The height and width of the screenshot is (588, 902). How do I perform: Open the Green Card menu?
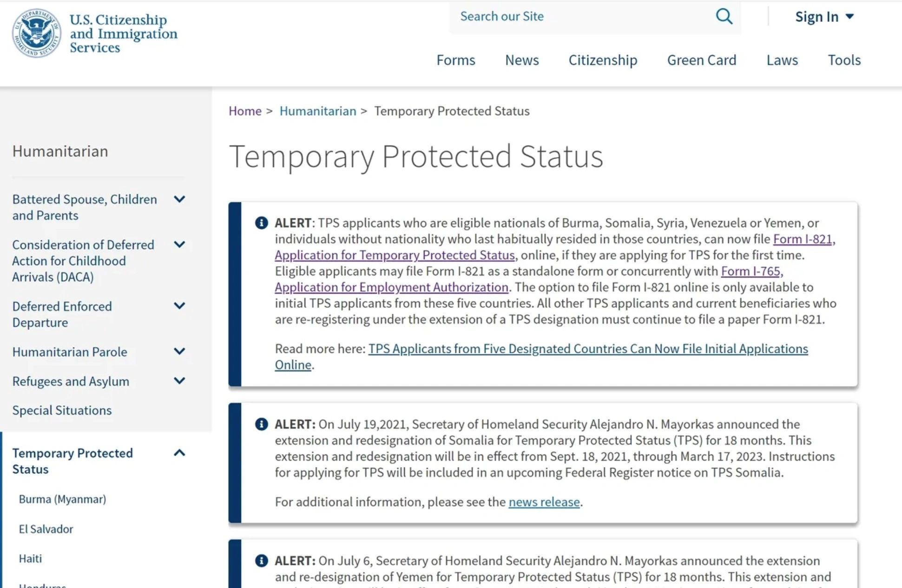point(701,60)
